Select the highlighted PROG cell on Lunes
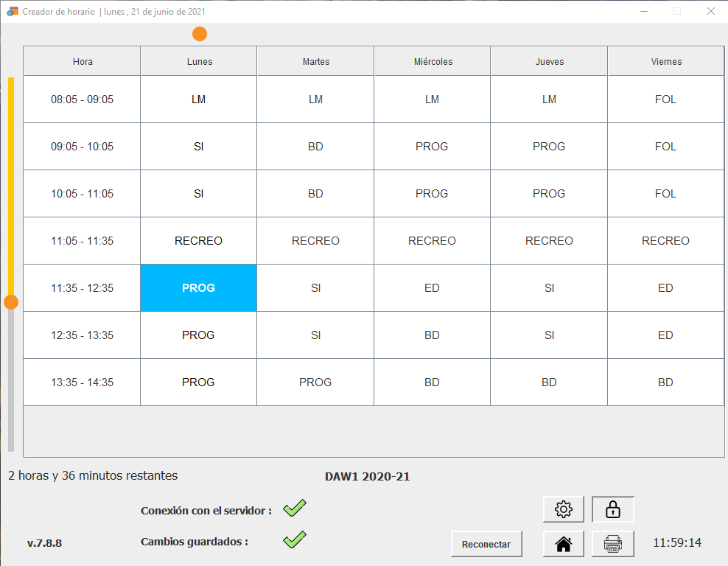Screen dimensions: 728x566 197,287
